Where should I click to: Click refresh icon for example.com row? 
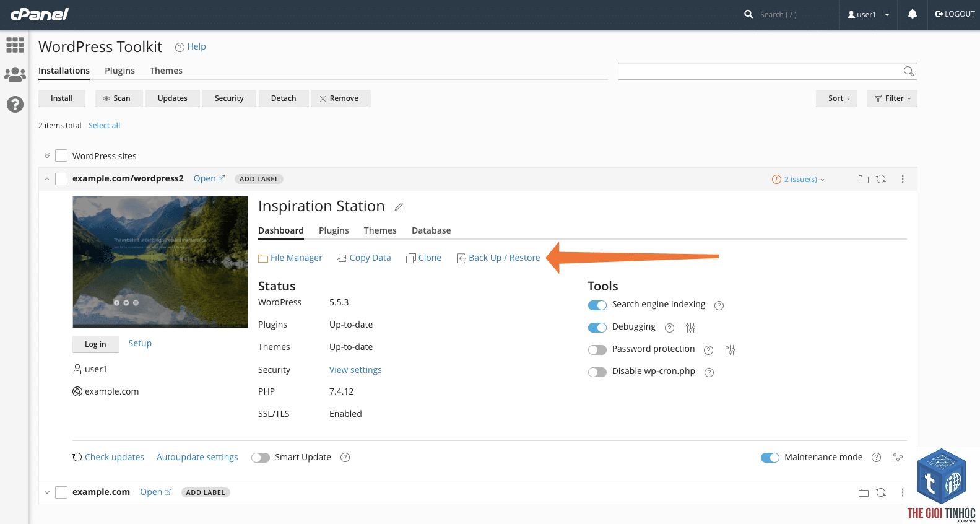point(881,492)
